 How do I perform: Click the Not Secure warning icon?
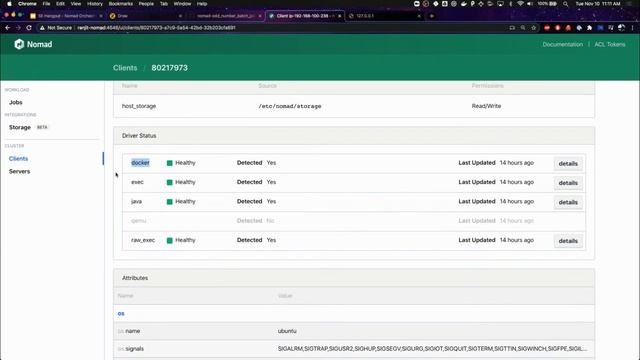click(42, 28)
